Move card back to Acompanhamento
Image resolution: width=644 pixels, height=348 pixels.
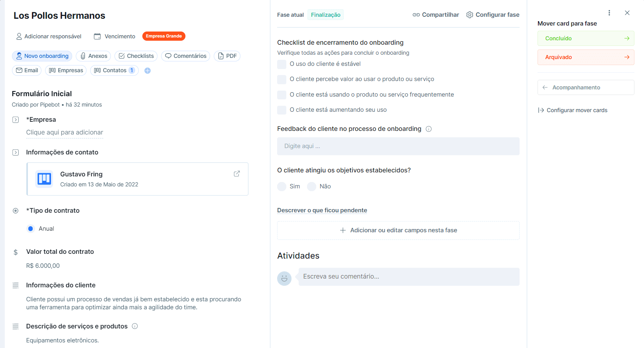click(x=586, y=87)
